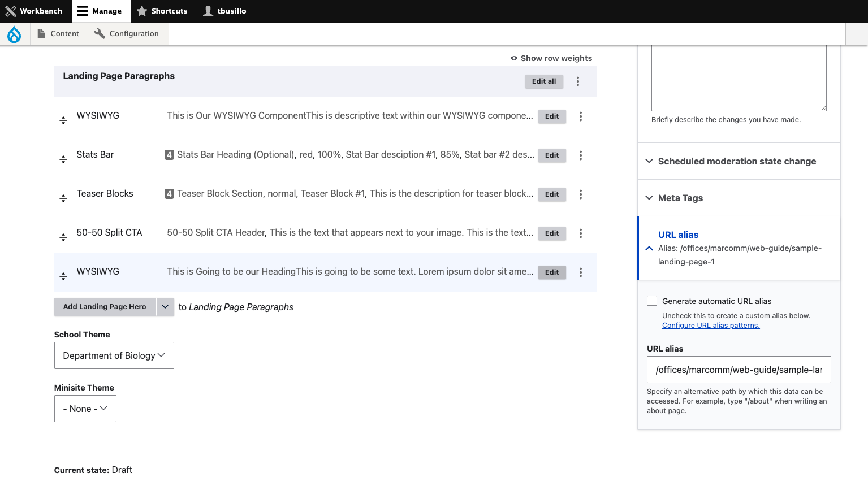This screenshot has height=477, width=868.
Task: Open the kebab menu for the Heading WYSIWYG row
Action: point(581,272)
